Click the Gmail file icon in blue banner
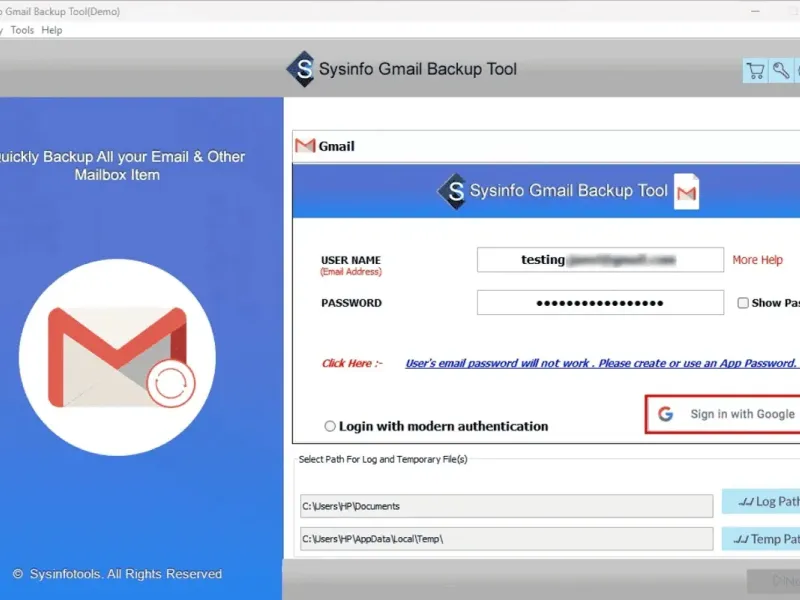 pyautogui.click(x=686, y=192)
